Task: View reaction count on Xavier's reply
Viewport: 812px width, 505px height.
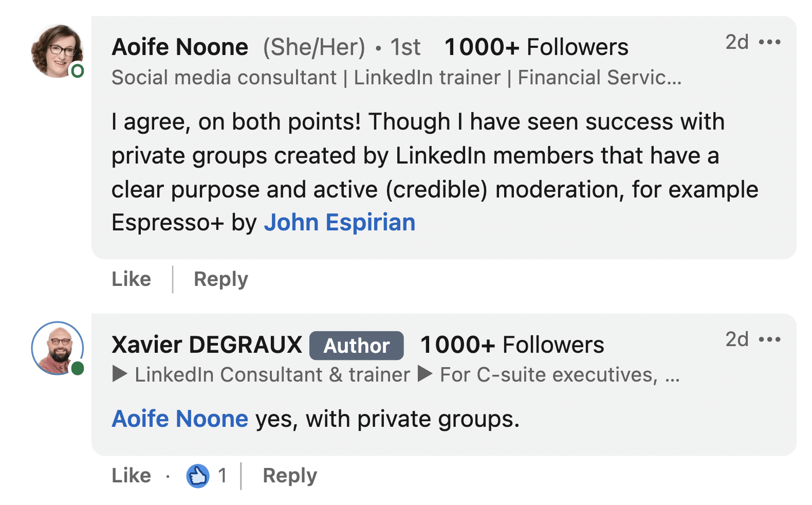Action: click(222, 476)
